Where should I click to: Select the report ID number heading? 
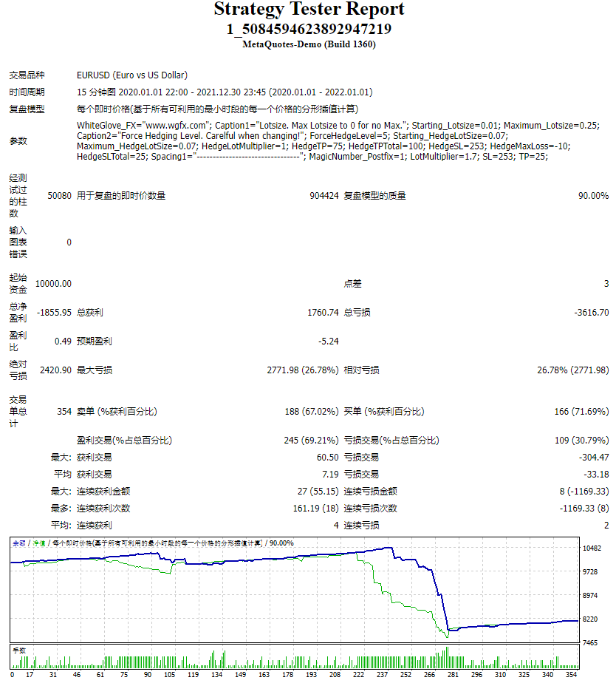pos(309,29)
